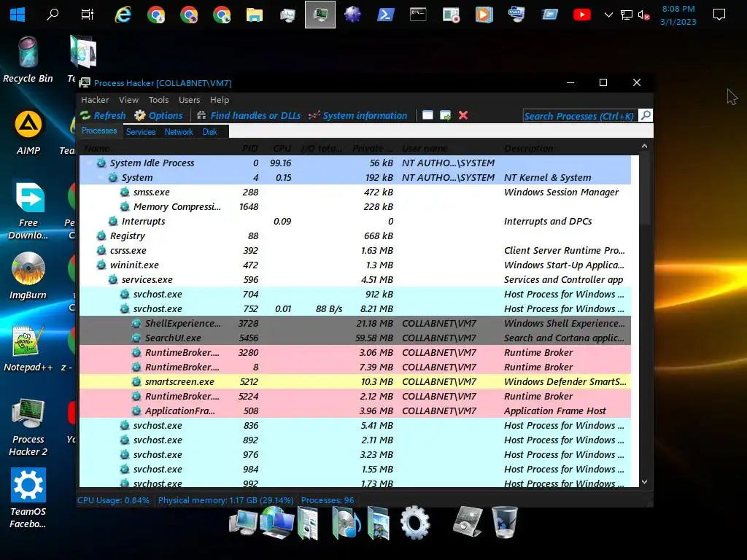Click the scroll down arrow of process list
Image resolution: width=747 pixels, height=560 pixels.
[645, 482]
